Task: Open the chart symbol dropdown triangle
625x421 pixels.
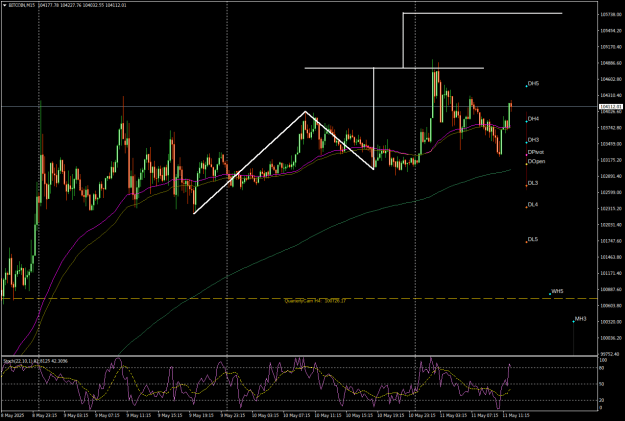Action: tap(4, 6)
